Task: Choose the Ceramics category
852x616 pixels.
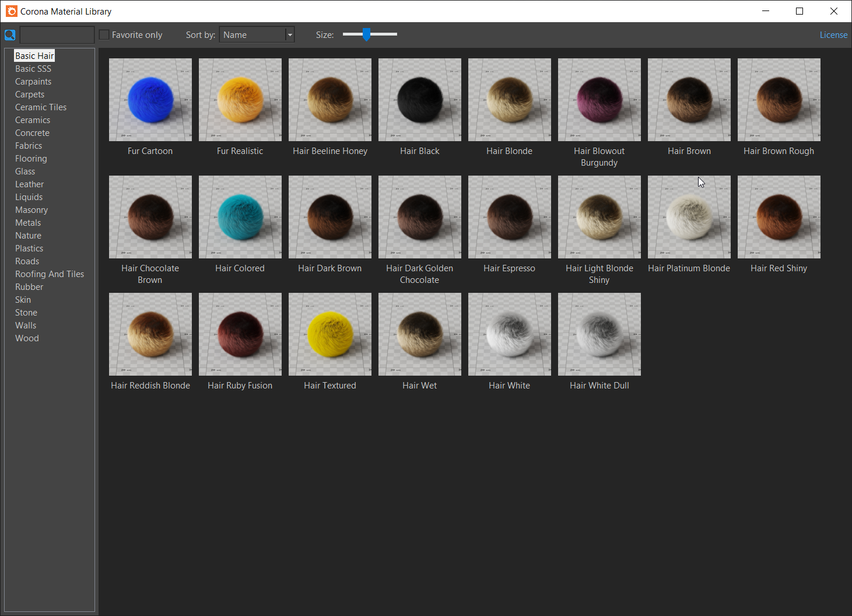Action: (x=33, y=120)
